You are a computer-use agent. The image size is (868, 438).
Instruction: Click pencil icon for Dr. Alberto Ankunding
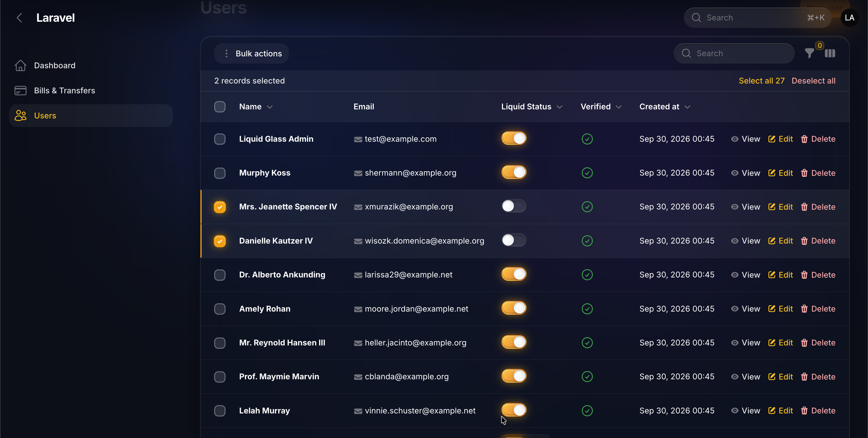coord(772,275)
